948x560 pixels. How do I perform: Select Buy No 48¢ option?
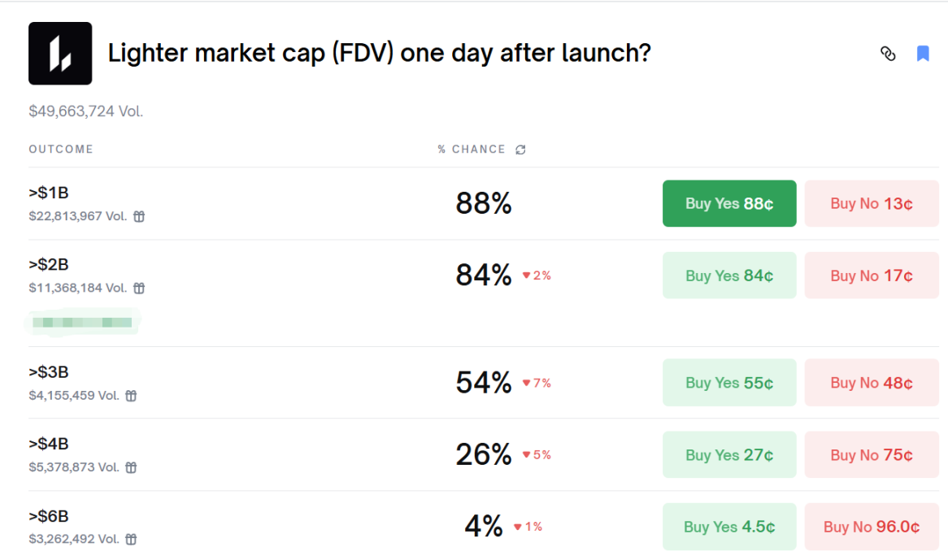pyautogui.click(x=872, y=383)
